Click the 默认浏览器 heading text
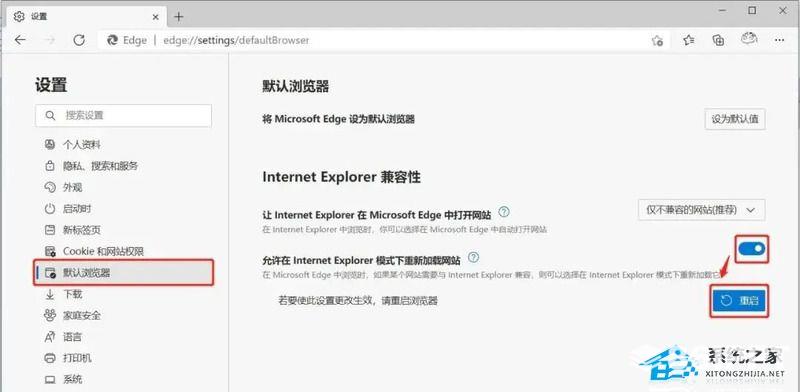Image resolution: width=800 pixels, height=392 pixels. tap(295, 86)
